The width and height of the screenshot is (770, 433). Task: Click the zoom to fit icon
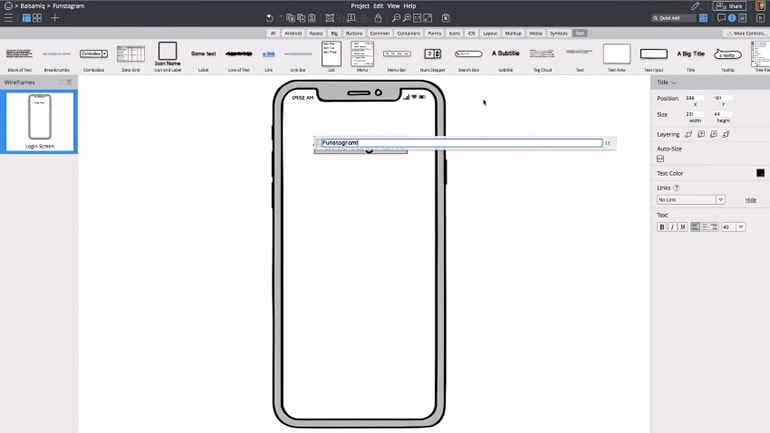coord(417,18)
